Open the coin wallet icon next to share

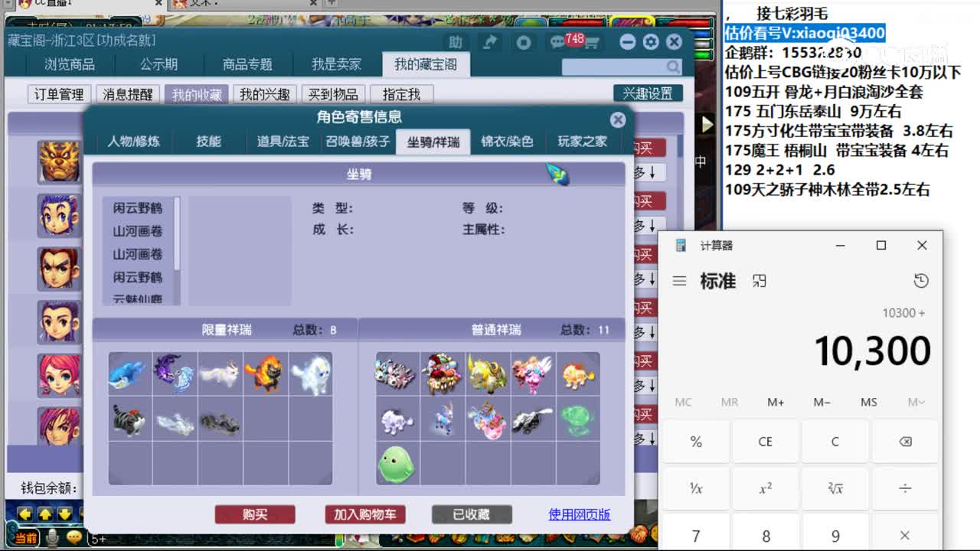coord(524,44)
